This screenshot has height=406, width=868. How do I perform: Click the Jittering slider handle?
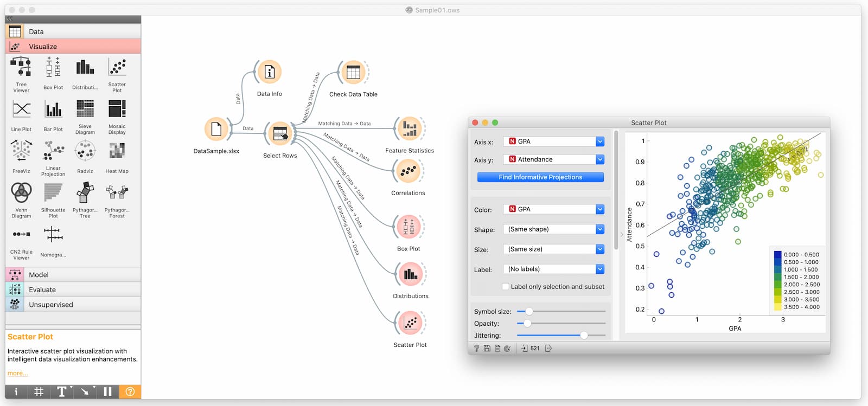(x=584, y=336)
